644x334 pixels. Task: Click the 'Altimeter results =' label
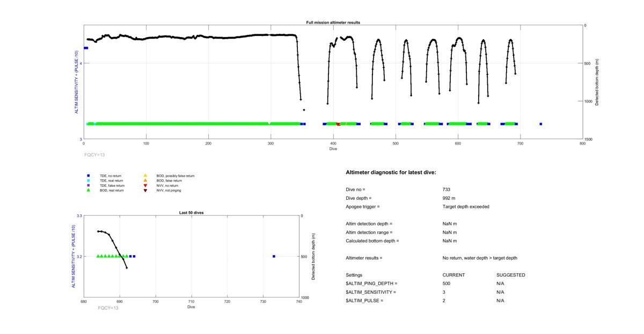point(364,258)
